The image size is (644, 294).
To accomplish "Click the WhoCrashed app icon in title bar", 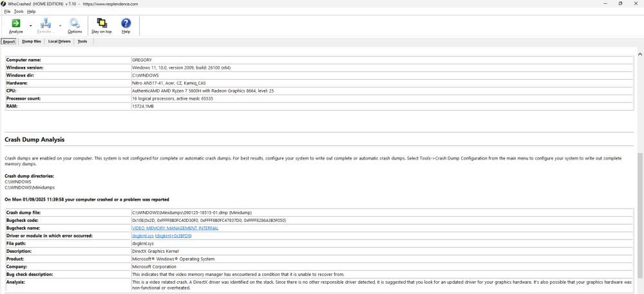I will [x=3, y=3].
